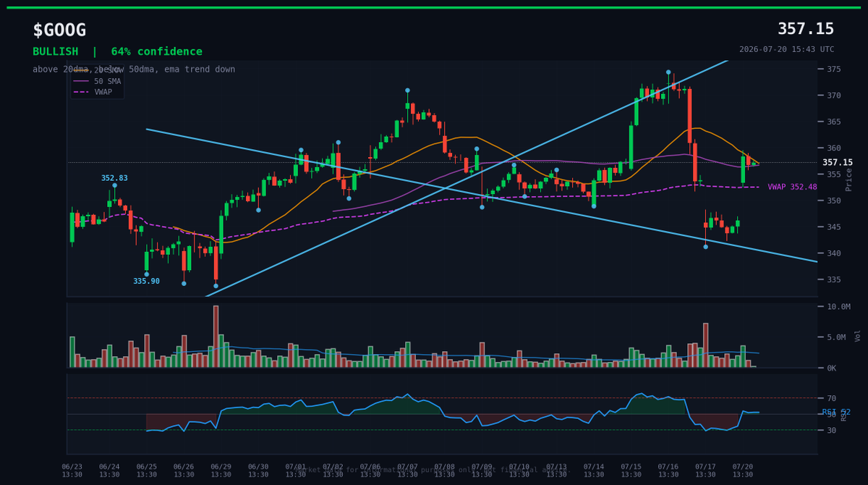Click the 07/09 13:30 date label
Viewport: 868px width, 485px height.
coord(482,471)
